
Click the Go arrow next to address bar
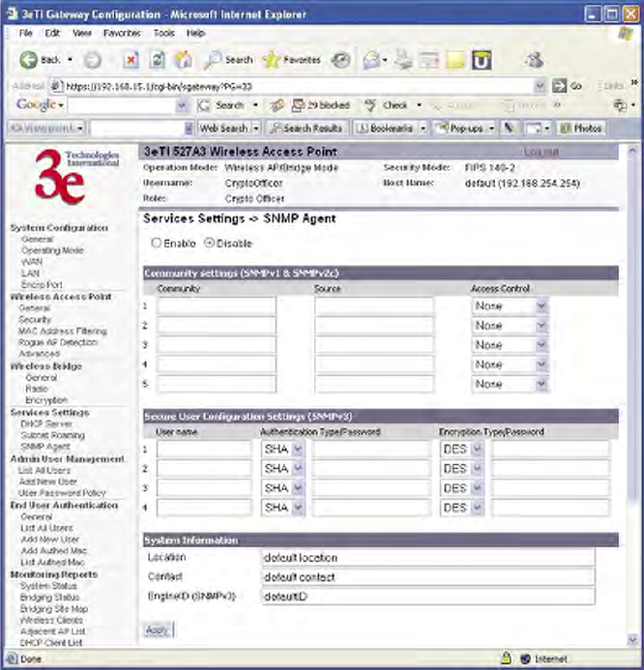(x=559, y=86)
